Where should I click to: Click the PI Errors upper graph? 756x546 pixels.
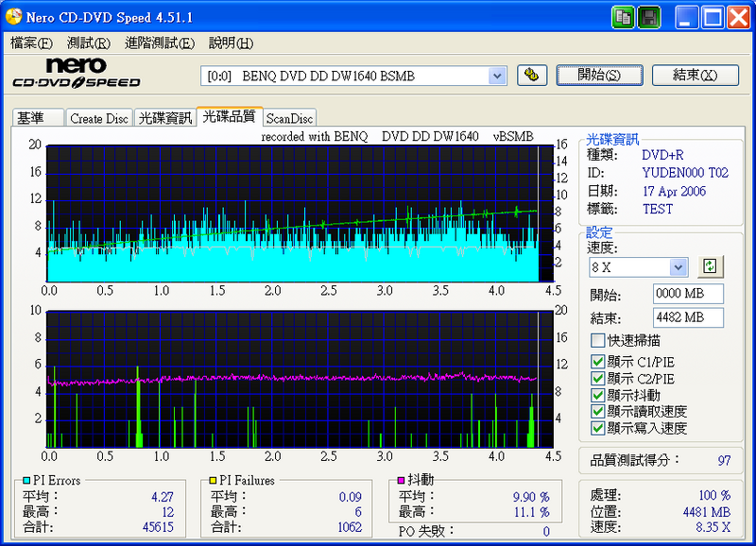coord(300,213)
